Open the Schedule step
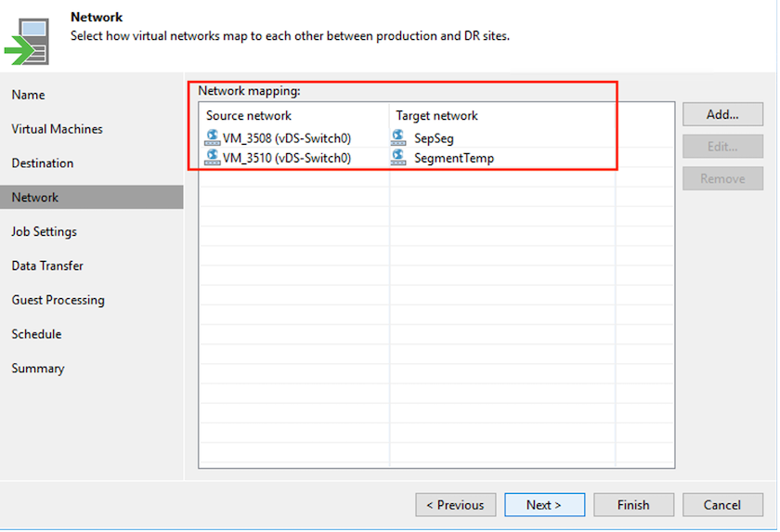The height and width of the screenshot is (532, 780). (x=36, y=334)
